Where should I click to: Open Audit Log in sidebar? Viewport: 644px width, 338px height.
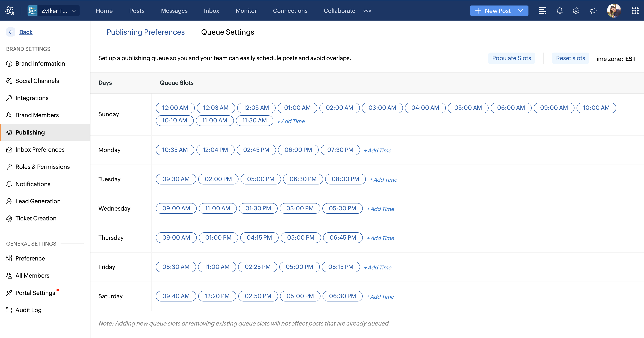(28, 310)
